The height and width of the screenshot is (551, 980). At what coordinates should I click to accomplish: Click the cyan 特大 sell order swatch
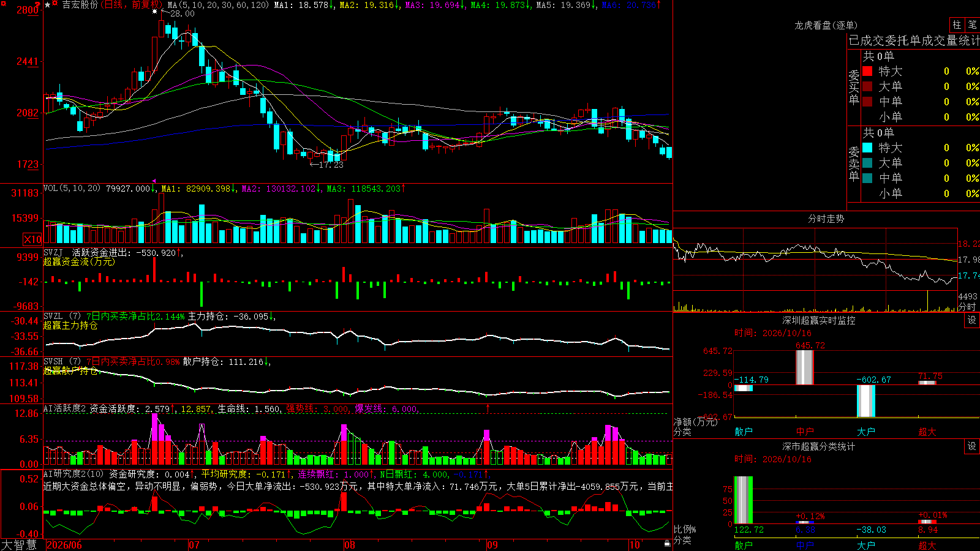(x=867, y=148)
